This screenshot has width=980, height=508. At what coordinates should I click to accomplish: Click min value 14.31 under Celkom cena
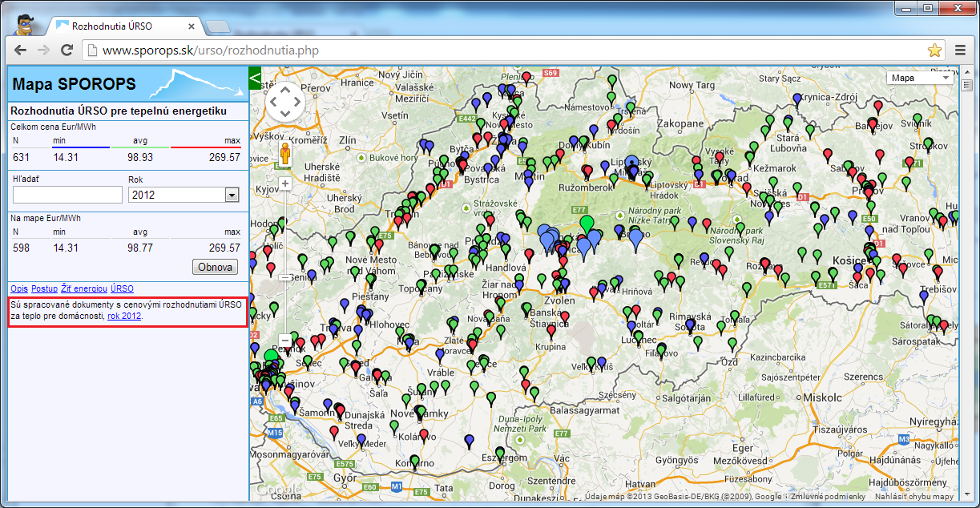point(66,157)
